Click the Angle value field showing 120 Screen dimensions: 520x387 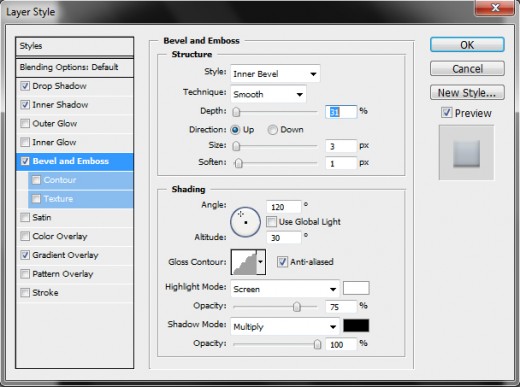click(x=284, y=207)
